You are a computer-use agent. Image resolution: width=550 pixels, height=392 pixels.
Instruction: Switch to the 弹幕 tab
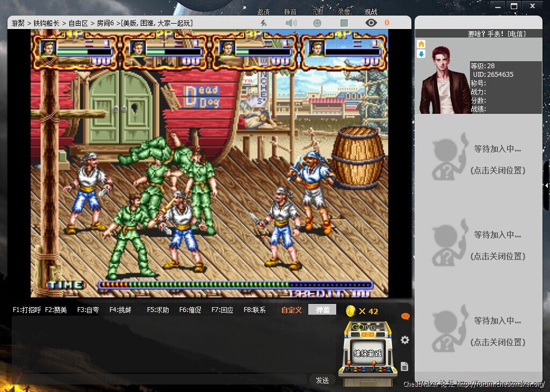(322, 310)
